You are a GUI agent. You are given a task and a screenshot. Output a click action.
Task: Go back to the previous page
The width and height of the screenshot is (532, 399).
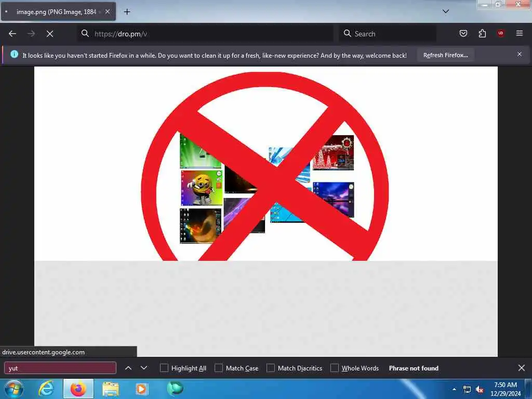pyautogui.click(x=12, y=34)
